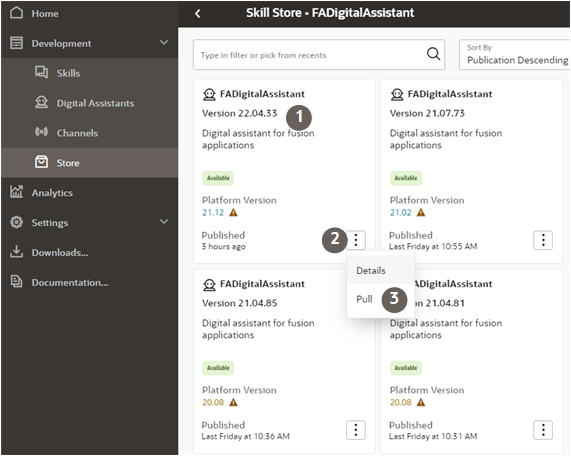Choose Pull from the popup menu
Viewport: 571px width, 456px height.
pyautogui.click(x=364, y=299)
